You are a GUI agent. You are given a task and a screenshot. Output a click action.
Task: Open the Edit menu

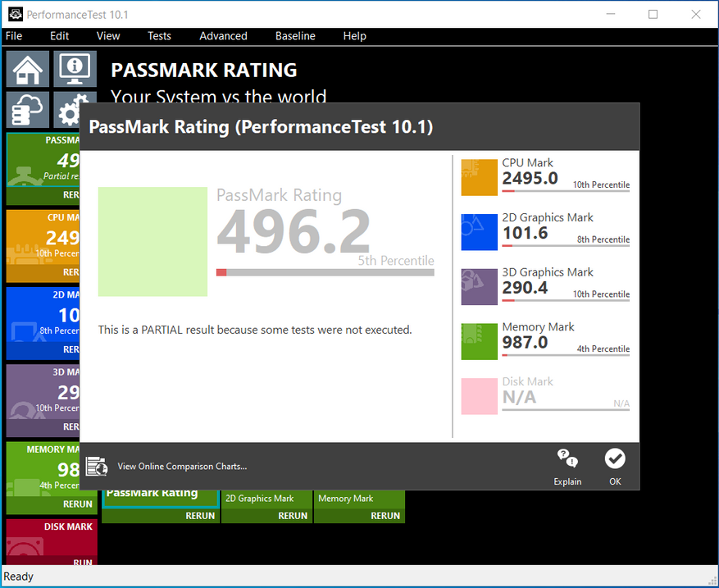[x=60, y=36]
